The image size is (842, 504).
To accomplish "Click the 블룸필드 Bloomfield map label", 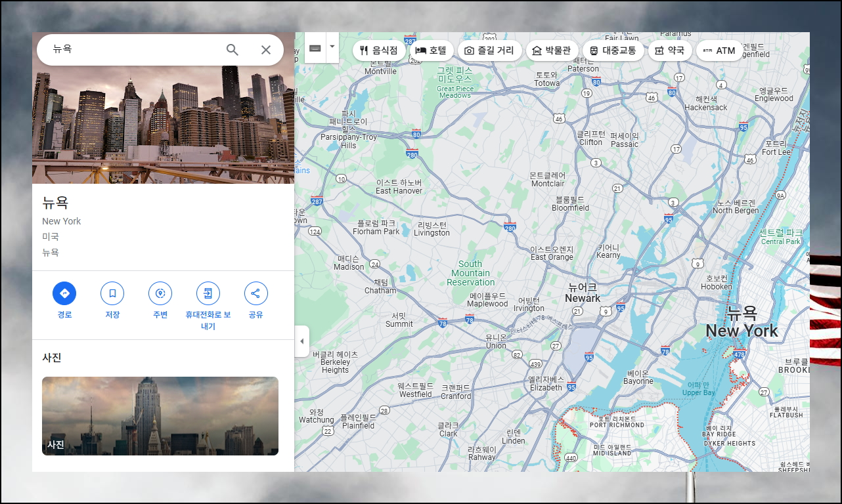I will 571,203.
